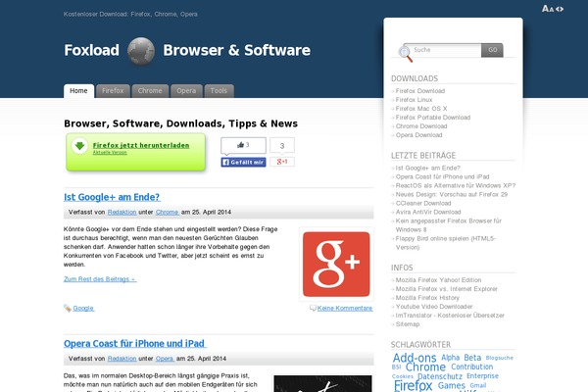588x392 pixels.
Task: Open Opera Coast für iPhone und iPad article
Action: pyautogui.click(x=134, y=344)
